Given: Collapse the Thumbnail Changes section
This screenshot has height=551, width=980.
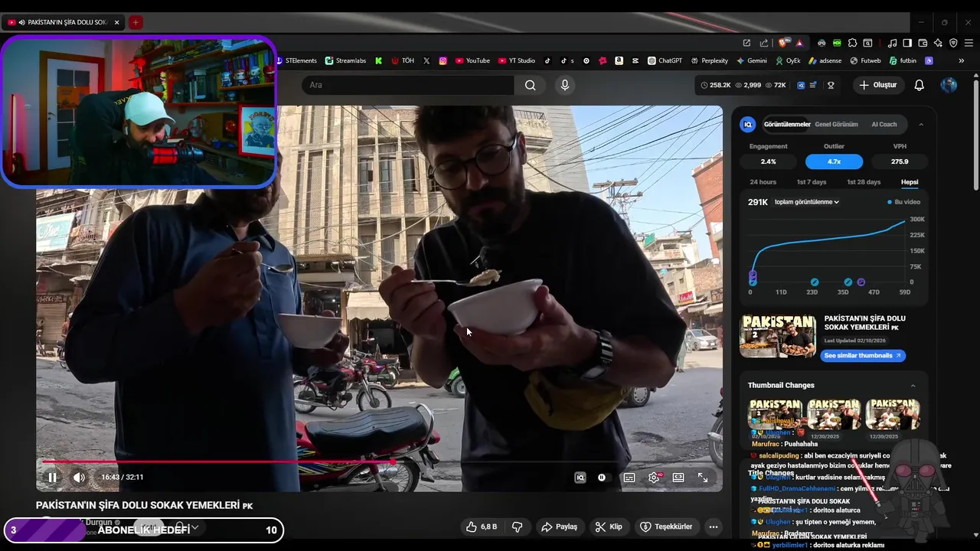Looking at the screenshot, I should (x=913, y=386).
